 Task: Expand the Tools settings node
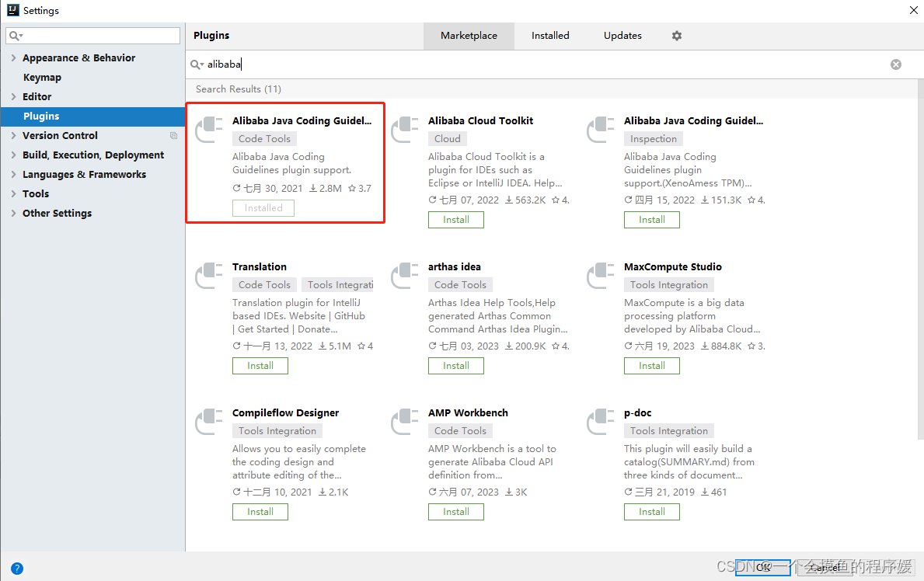(13, 194)
